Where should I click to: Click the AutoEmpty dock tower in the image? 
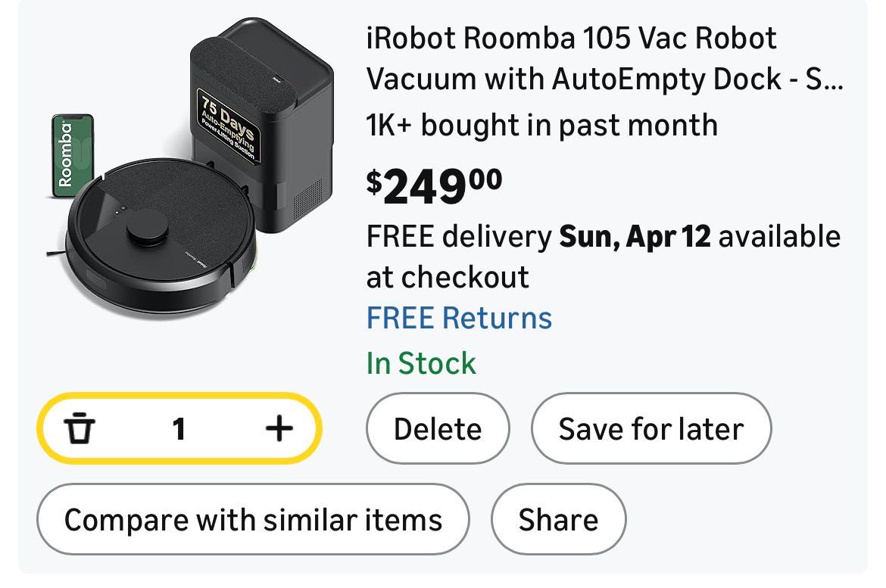click(x=288, y=114)
